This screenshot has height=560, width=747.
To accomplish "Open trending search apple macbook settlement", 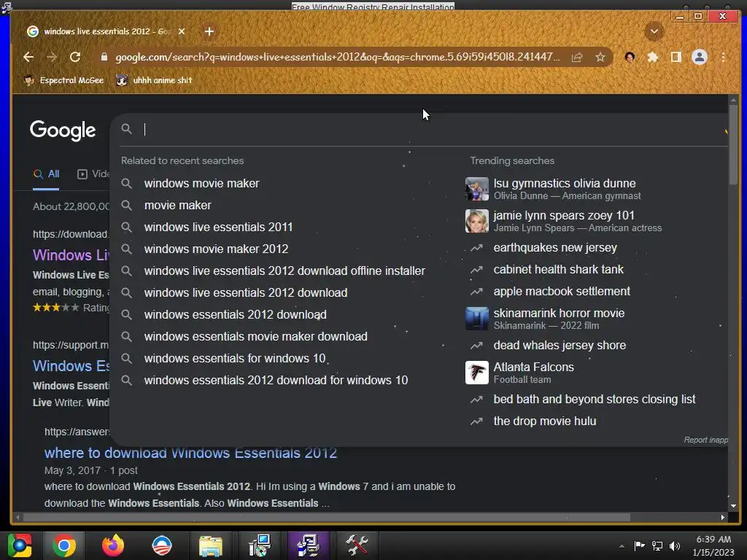I will (562, 292).
